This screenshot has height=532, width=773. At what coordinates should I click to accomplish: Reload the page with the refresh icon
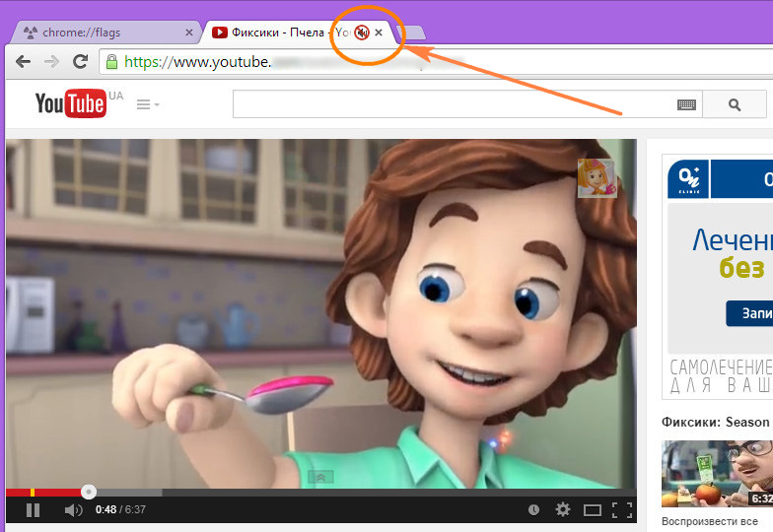(80, 61)
